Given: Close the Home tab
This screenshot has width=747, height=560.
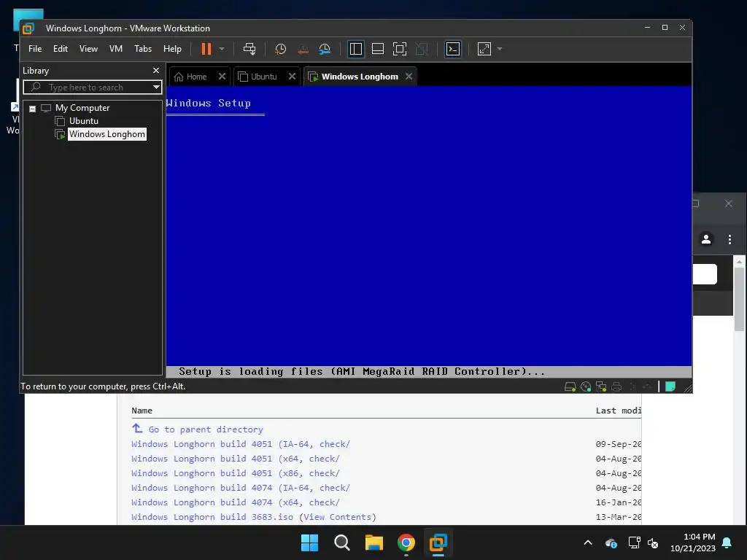Looking at the screenshot, I should (x=222, y=76).
